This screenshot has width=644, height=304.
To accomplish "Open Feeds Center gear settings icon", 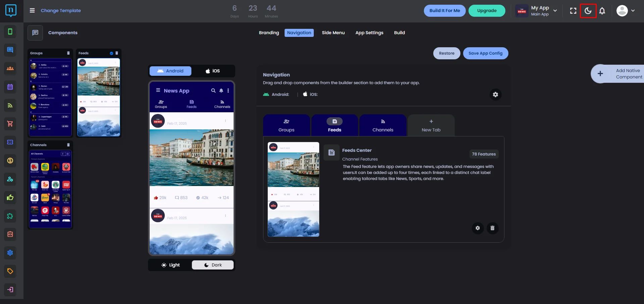I will tap(478, 228).
